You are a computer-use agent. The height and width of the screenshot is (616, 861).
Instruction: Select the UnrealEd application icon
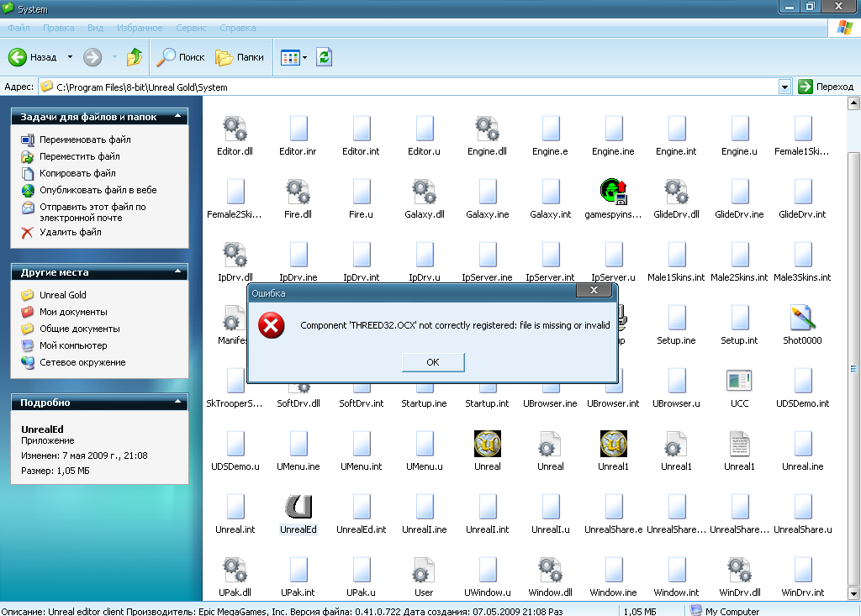coord(298,507)
